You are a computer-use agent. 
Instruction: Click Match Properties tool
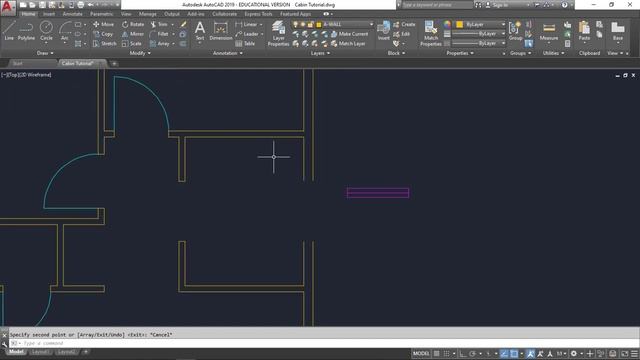click(x=431, y=33)
